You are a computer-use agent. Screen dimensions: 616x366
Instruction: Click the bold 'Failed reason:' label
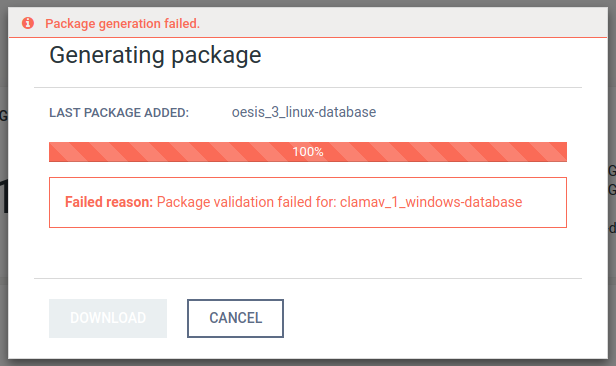click(109, 202)
